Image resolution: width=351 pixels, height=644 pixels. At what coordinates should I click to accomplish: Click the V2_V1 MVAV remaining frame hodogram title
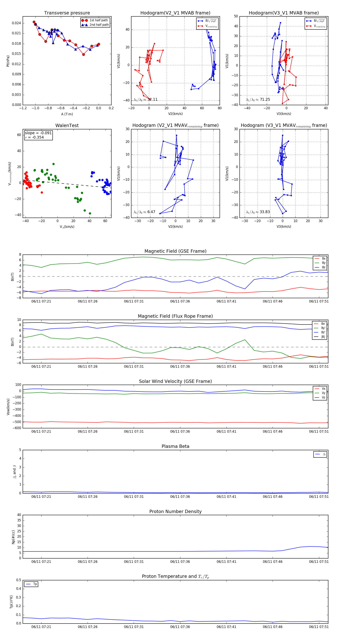[175, 125]
